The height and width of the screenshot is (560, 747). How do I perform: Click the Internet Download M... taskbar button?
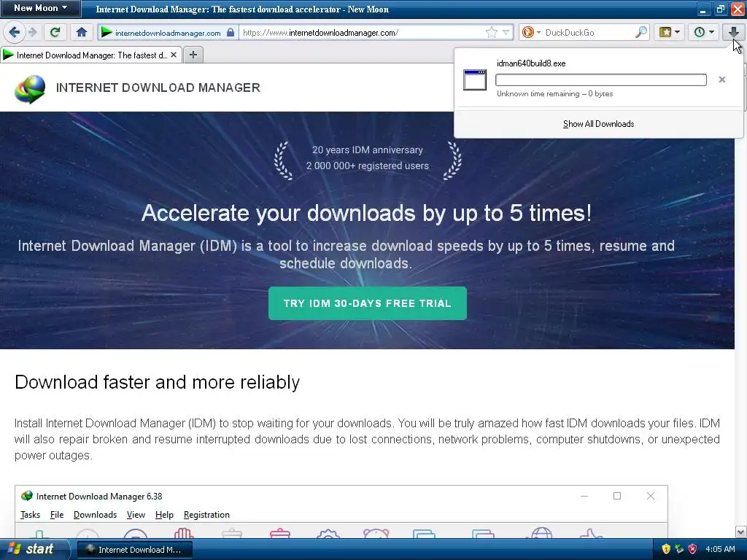(135, 550)
